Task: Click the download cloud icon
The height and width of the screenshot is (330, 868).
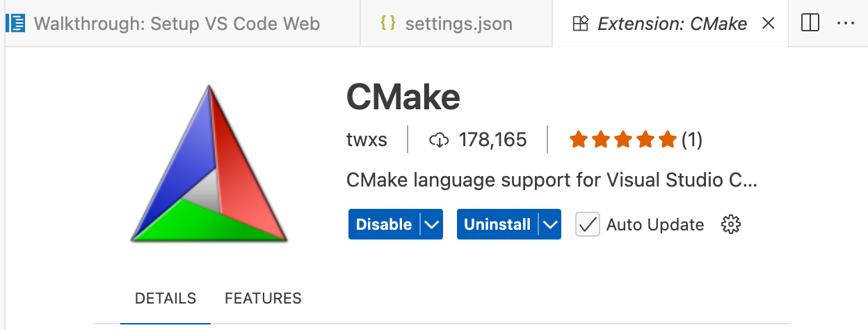Action: click(439, 140)
